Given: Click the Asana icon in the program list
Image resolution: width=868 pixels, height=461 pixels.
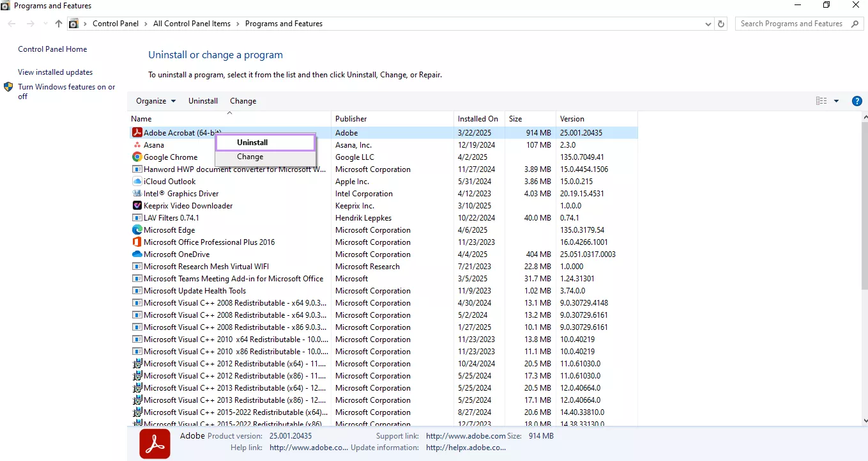Looking at the screenshot, I should point(137,145).
